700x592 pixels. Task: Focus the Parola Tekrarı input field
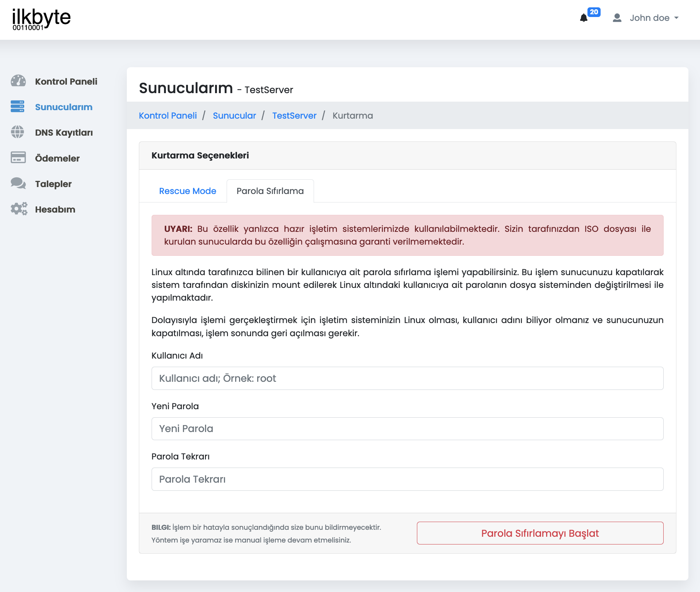pyautogui.click(x=408, y=479)
